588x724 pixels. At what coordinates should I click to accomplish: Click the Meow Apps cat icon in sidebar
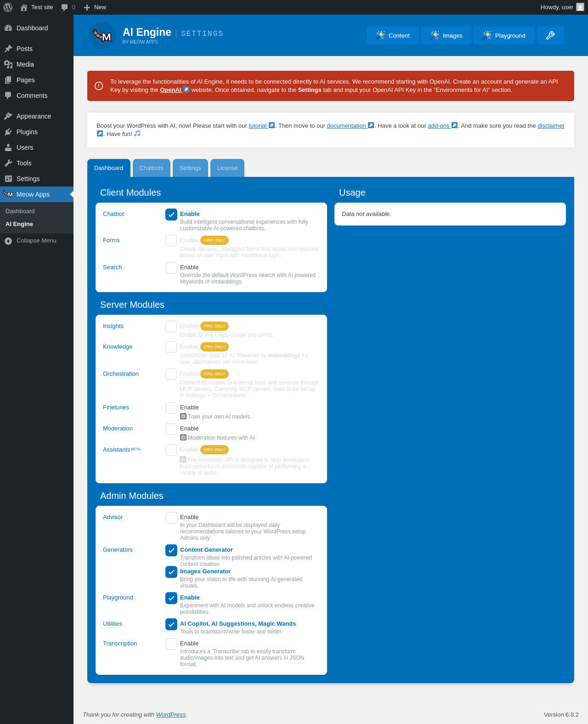click(x=8, y=194)
